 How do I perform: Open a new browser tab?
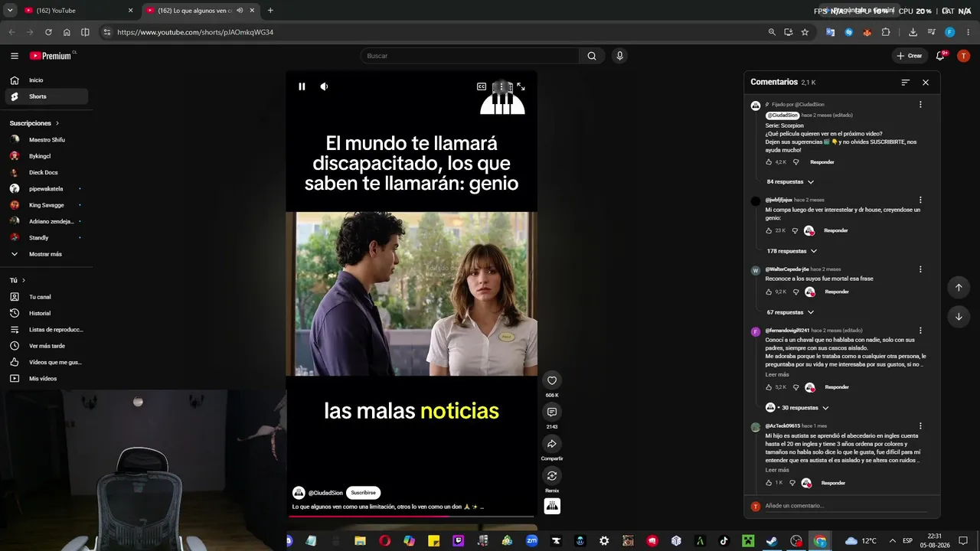pos(270,11)
